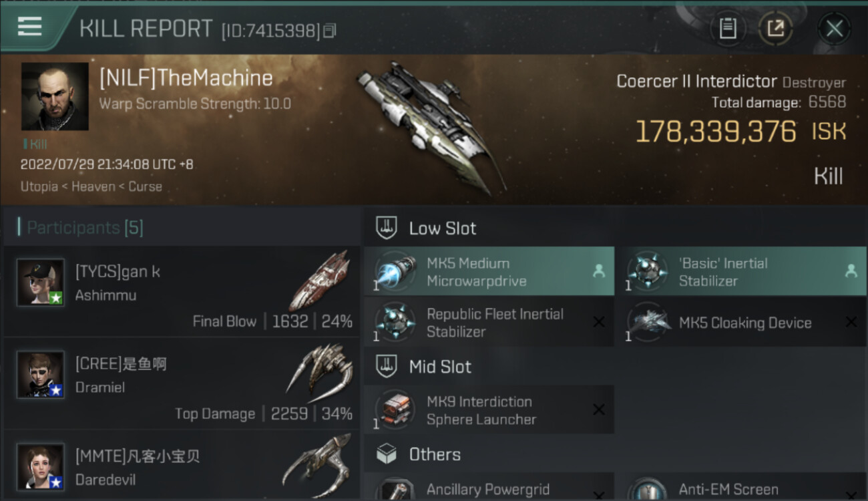This screenshot has width=868, height=501.
Task: Expand the Others section header
Action: pos(435,455)
